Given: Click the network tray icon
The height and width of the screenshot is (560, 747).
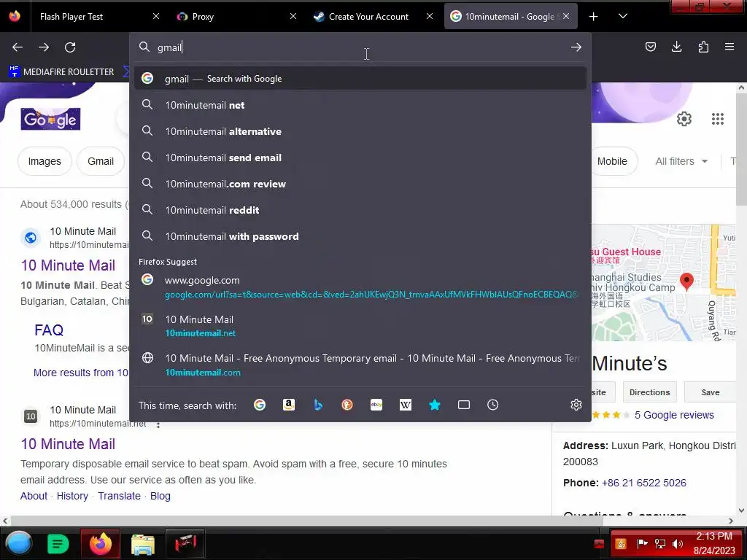Looking at the screenshot, I should point(659,544).
